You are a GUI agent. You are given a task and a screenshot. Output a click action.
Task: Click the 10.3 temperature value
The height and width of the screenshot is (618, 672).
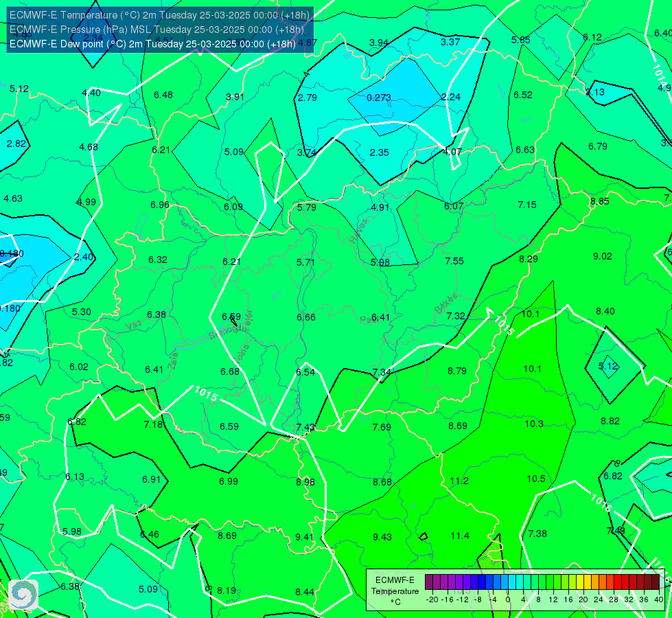534,424
